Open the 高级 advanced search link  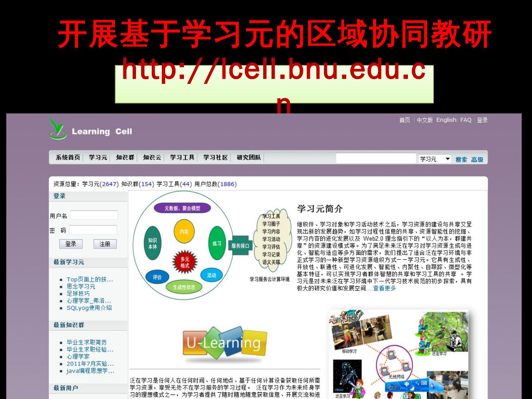point(477,160)
